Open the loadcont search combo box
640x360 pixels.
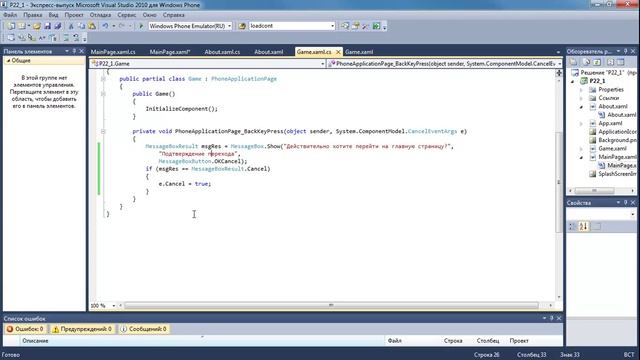coord(332,26)
